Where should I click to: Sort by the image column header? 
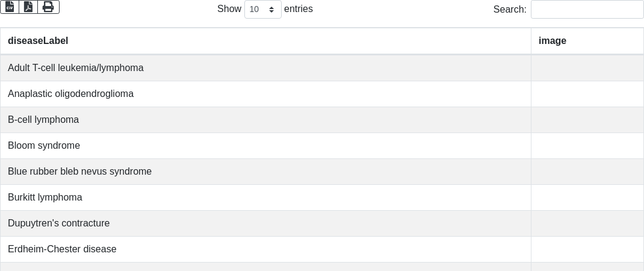pyautogui.click(x=553, y=41)
